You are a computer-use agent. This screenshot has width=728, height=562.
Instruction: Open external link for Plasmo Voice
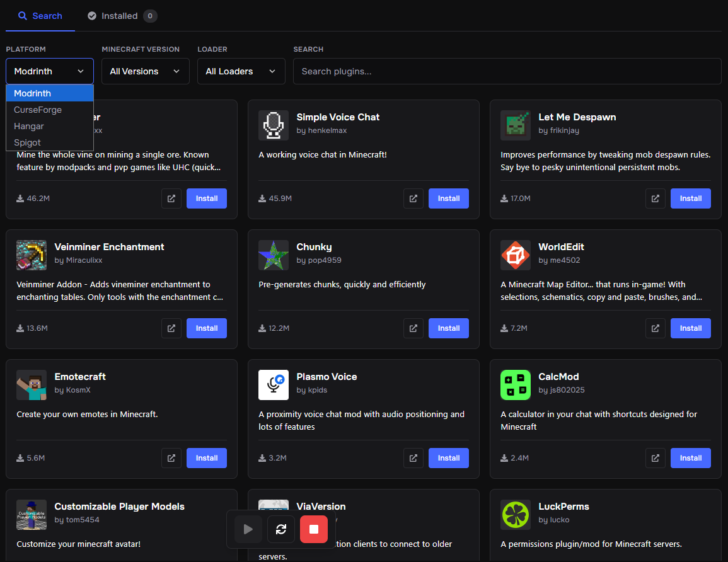pos(413,458)
